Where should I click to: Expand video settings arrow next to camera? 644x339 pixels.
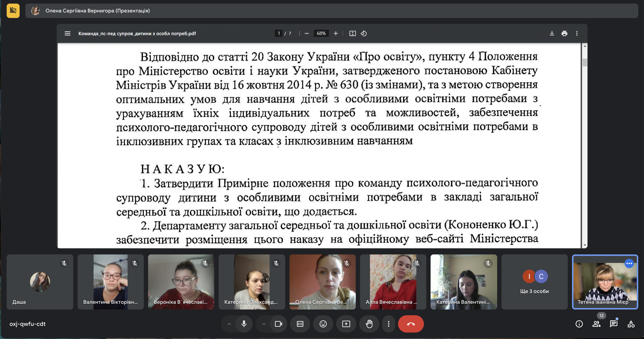click(264, 324)
